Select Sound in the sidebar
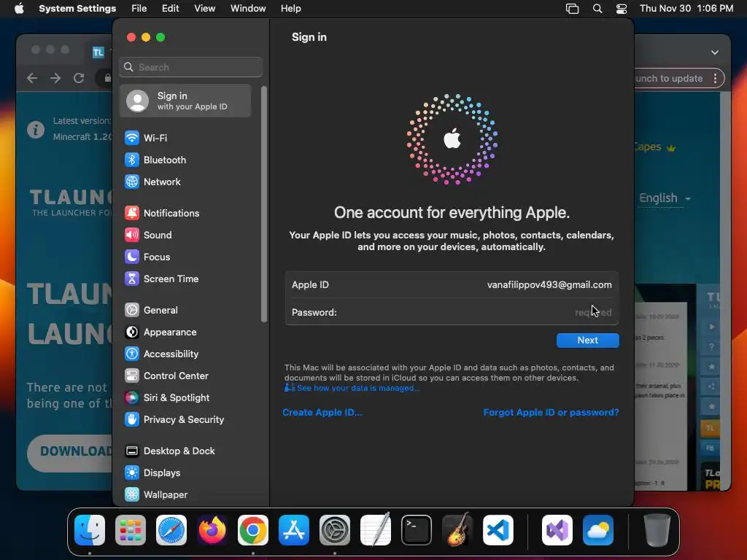Viewport: 747px width, 560px height. tap(148, 236)
